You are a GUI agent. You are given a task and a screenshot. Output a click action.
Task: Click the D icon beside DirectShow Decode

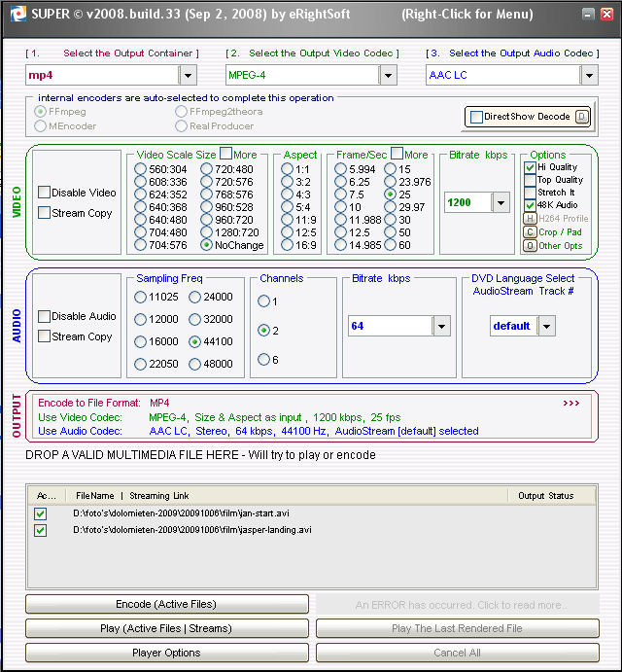click(582, 117)
